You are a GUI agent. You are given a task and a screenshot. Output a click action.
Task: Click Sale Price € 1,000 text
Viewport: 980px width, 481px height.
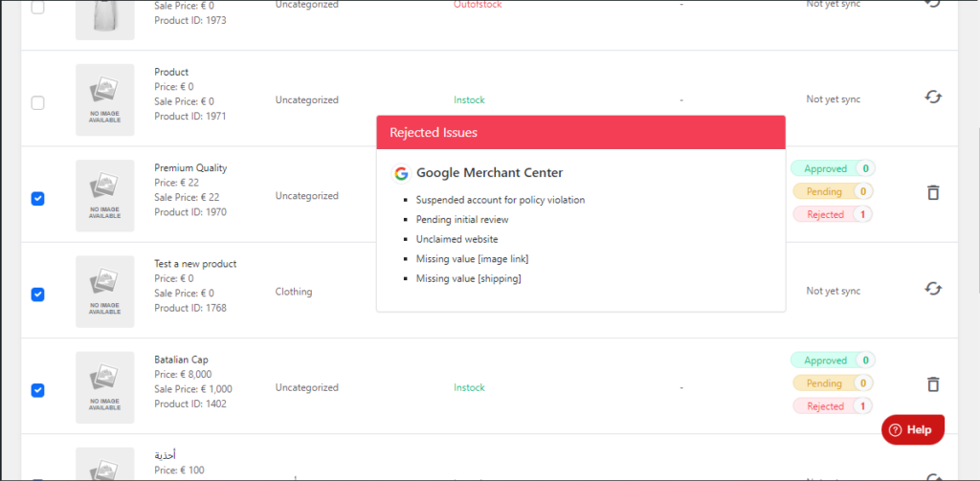(193, 389)
